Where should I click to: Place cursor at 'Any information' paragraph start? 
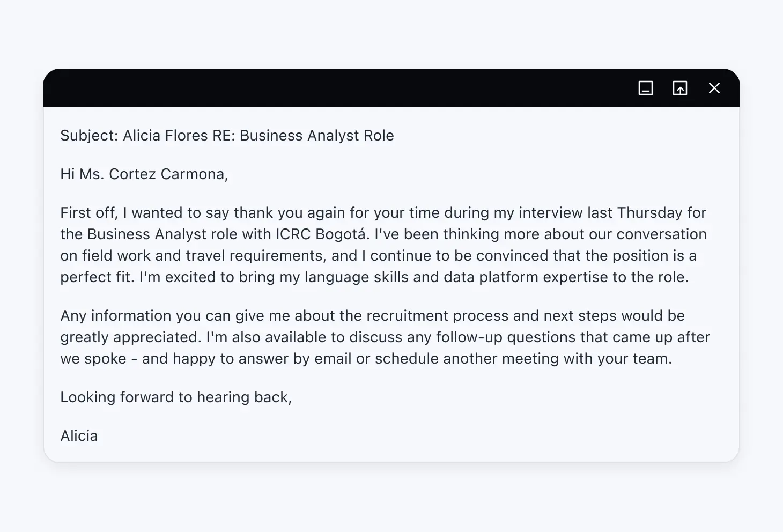coord(61,316)
